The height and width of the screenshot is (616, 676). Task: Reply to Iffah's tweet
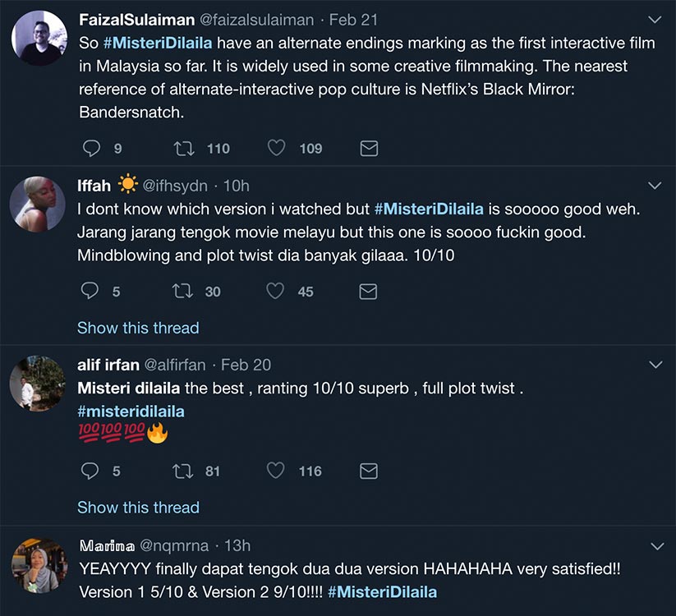[x=88, y=291]
